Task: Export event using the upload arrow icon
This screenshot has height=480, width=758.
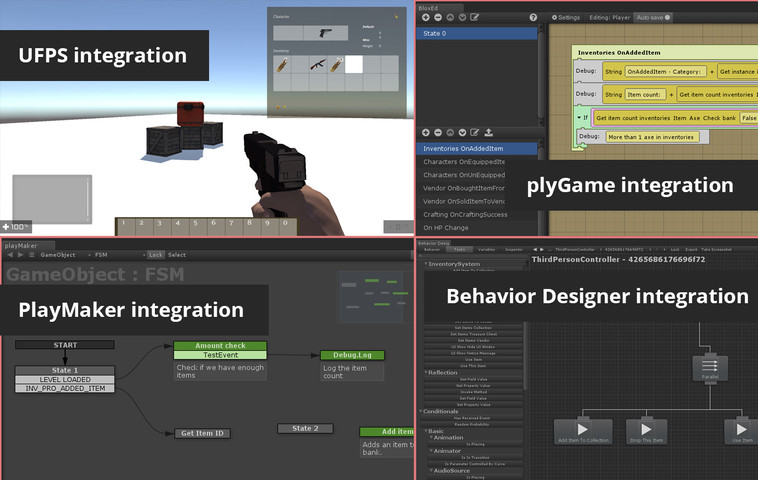Action: (x=488, y=132)
